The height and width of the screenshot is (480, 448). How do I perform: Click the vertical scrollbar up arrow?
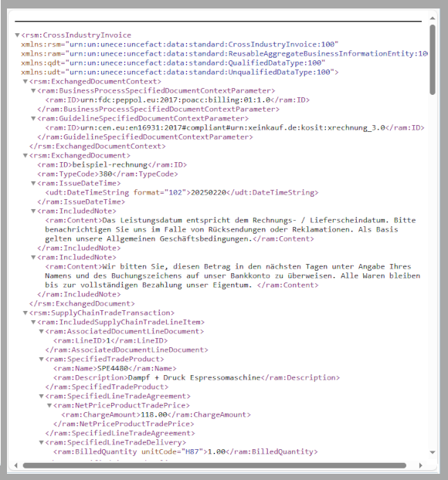point(433,19)
